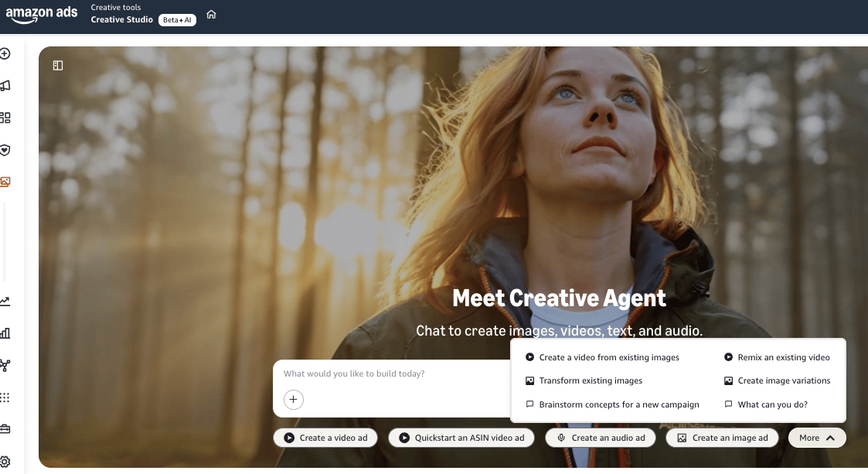Click the shield icon in the left sidebar
The height and width of the screenshot is (474, 868).
click(x=5, y=150)
